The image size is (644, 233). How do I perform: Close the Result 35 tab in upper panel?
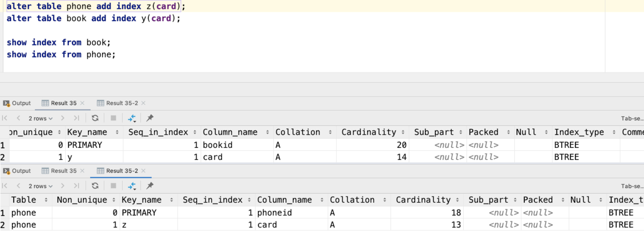click(82, 103)
